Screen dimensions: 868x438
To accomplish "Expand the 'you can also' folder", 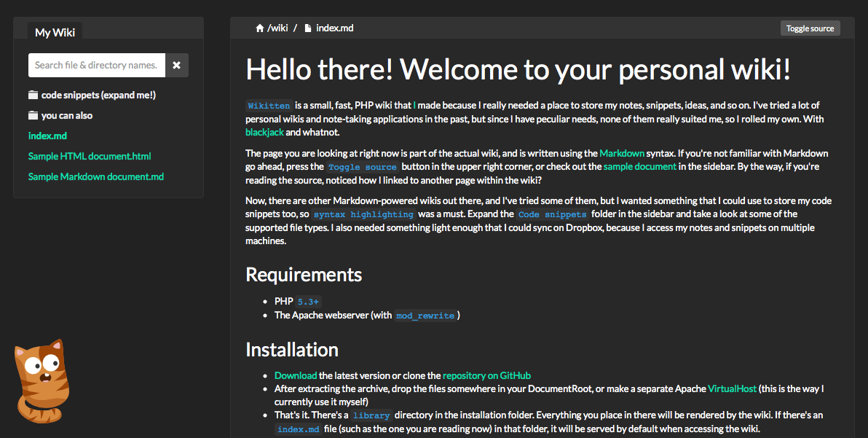I will 67,115.
